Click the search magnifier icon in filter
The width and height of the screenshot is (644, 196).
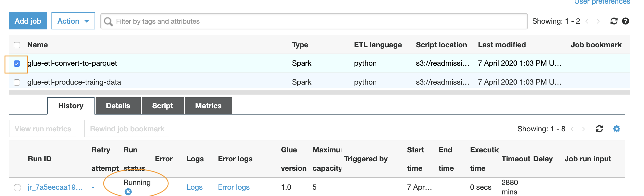108,21
